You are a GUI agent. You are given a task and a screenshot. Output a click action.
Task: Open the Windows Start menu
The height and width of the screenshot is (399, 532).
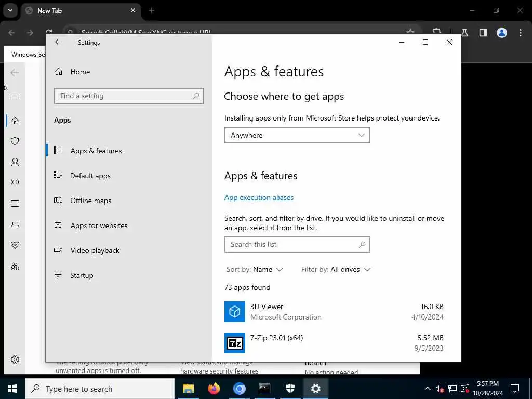click(x=12, y=389)
